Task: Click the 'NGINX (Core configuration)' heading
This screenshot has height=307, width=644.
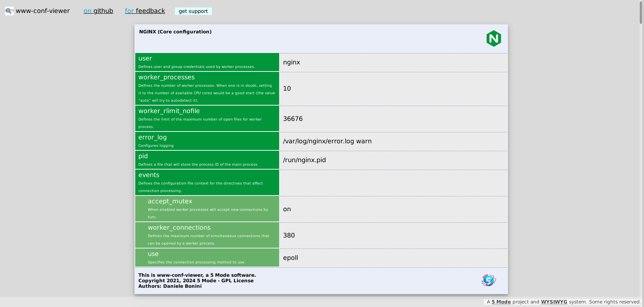Action: coord(175,32)
